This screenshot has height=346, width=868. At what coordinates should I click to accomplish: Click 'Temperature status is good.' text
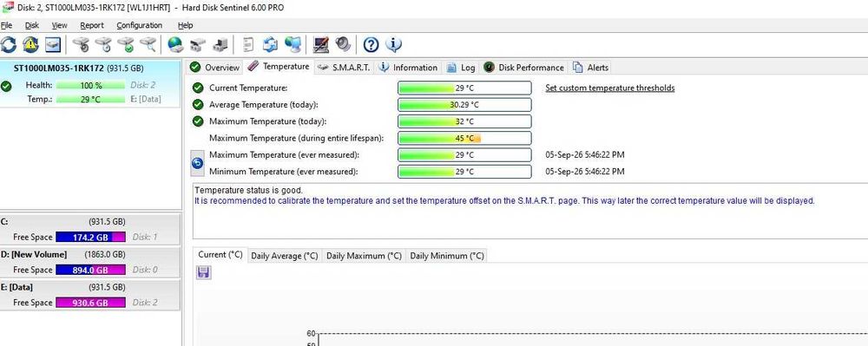click(x=249, y=190)
